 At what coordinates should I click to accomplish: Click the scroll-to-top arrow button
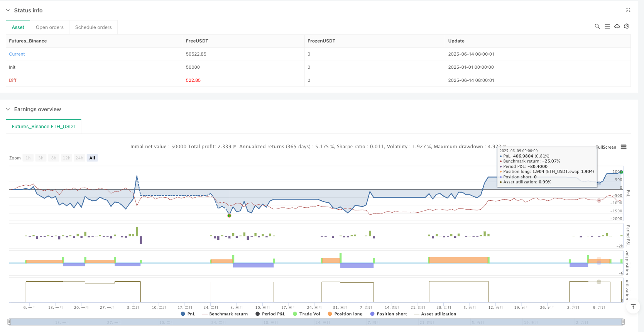tap(633, 307)
